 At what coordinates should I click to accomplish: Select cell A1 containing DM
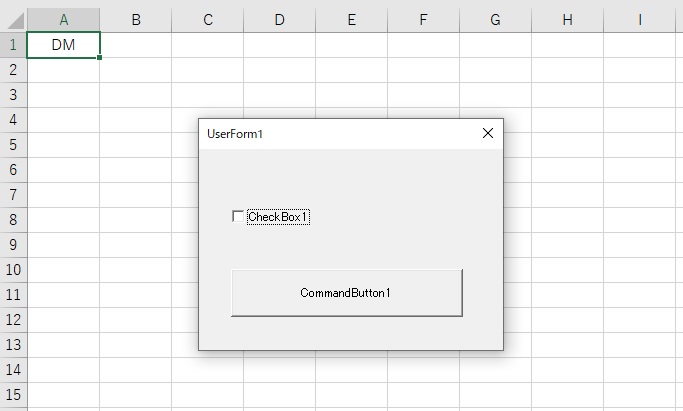point(64,45)
